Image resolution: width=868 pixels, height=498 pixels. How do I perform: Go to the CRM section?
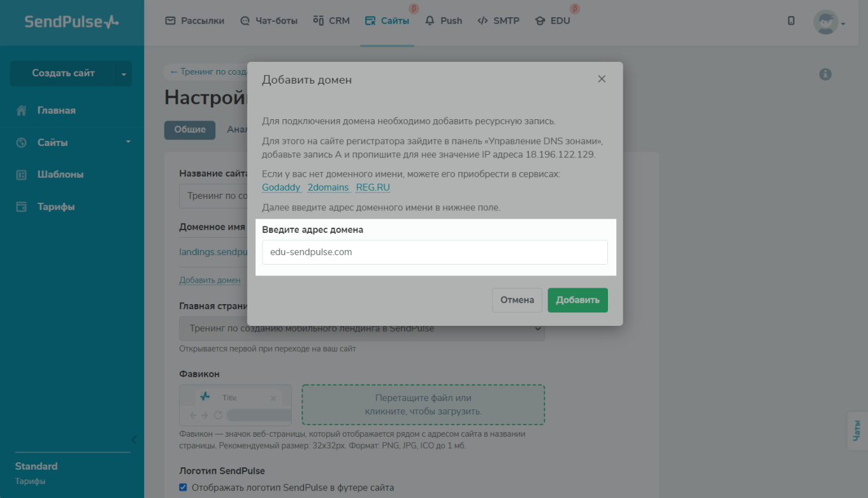(x=331, y=20)
